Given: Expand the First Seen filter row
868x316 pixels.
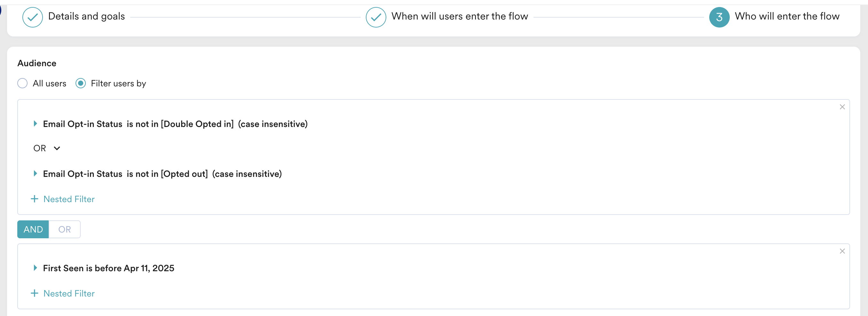Looking at the screenshot, I should pos(35,268).
